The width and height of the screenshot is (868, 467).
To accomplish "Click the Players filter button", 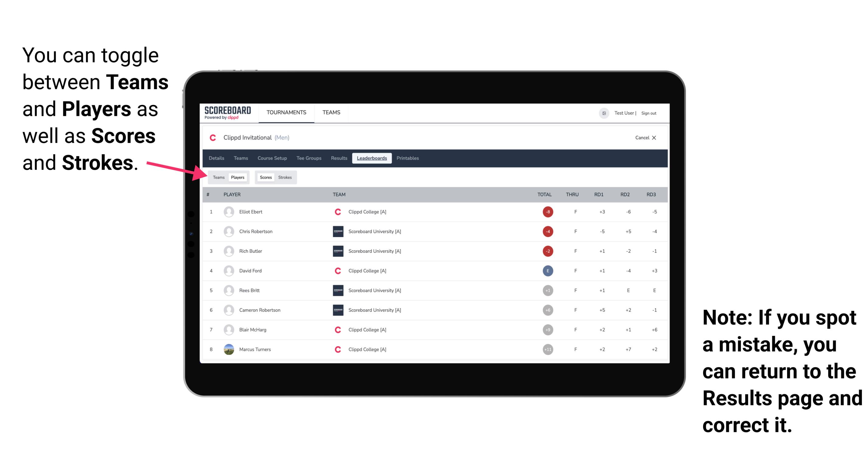I will [239, 177].
